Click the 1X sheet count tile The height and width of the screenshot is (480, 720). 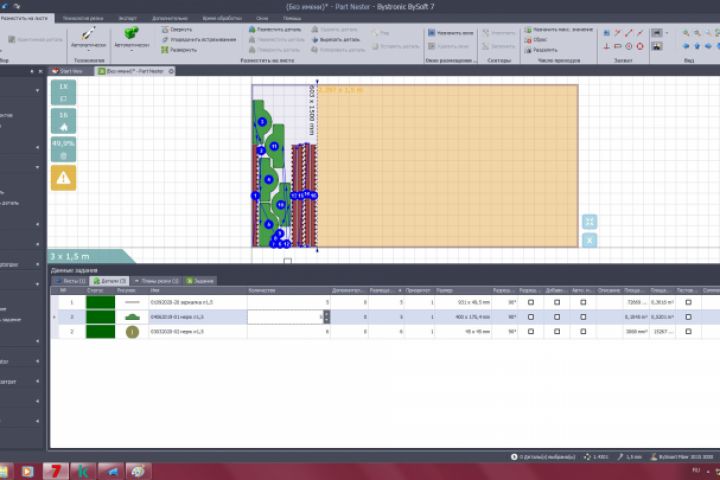click(x=63, y=92)
